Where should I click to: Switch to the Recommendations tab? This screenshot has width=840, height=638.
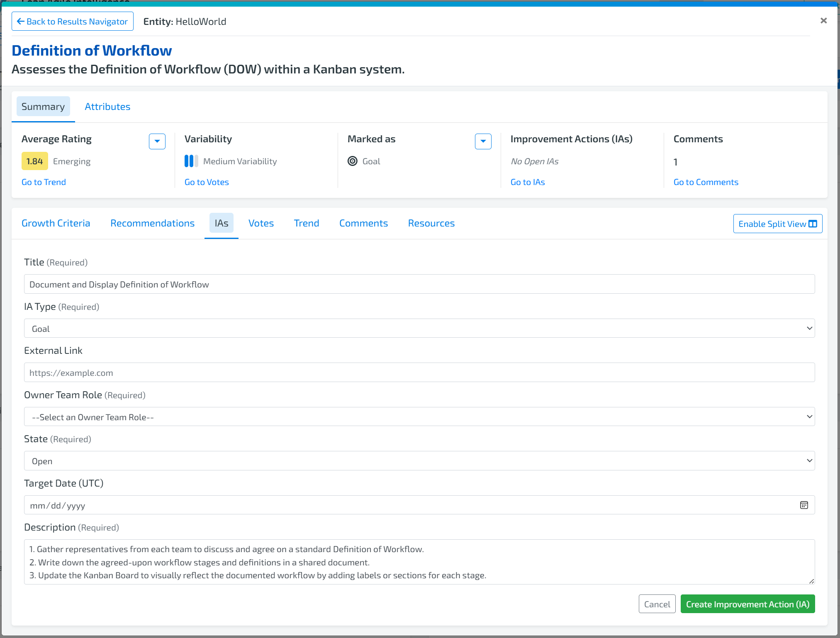click(152, 223)
